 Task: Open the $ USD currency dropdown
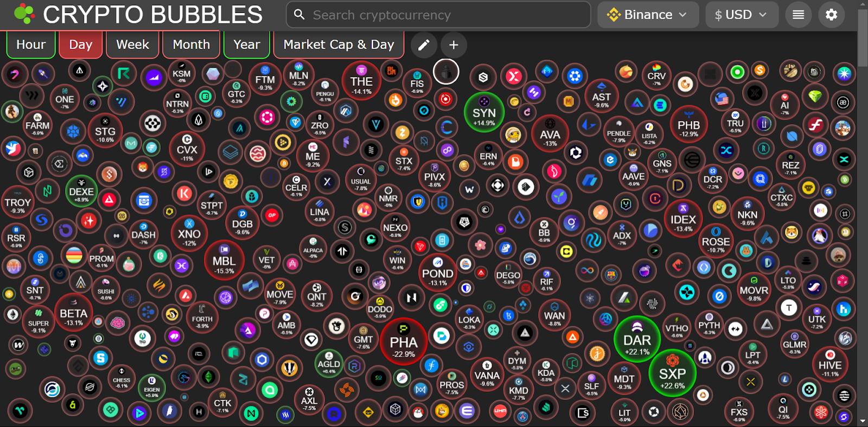pos(742,15)
